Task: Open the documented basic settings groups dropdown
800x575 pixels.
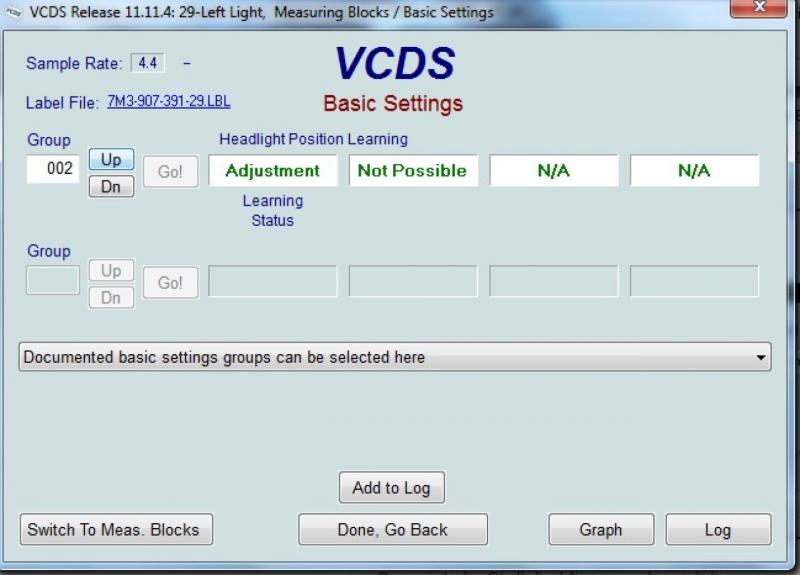Action: pos(395,357)
